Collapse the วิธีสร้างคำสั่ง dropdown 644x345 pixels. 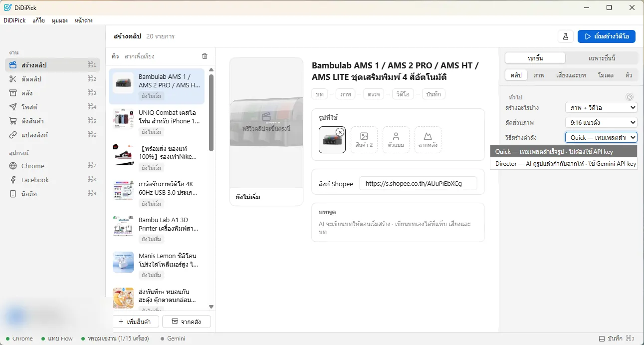(x=601, y=137)
